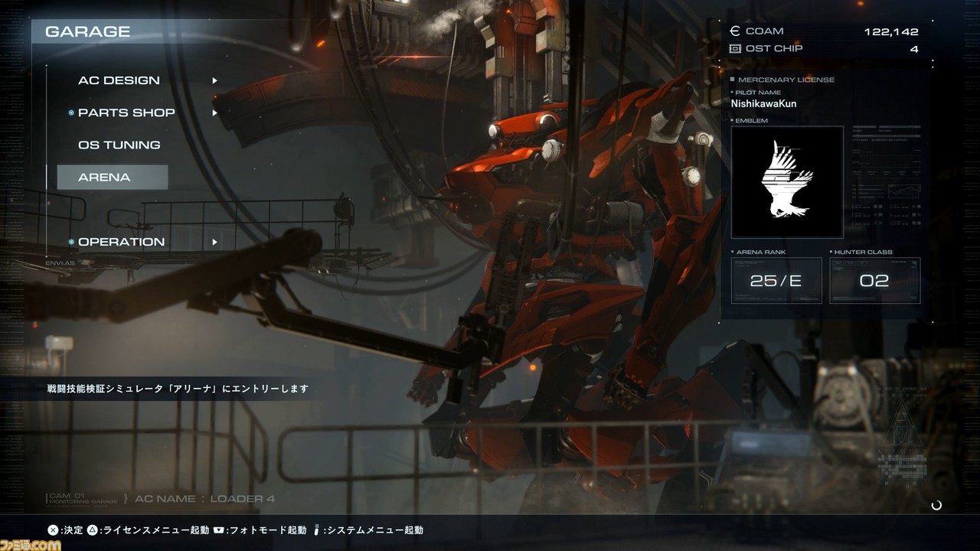Select OS TUNING in the garage menu

point(119,145)
